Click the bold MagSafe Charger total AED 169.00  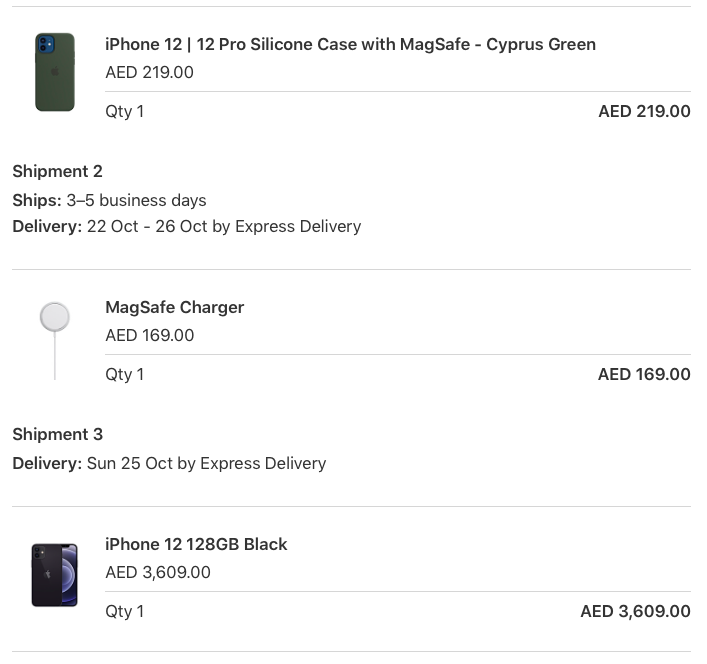644,375
